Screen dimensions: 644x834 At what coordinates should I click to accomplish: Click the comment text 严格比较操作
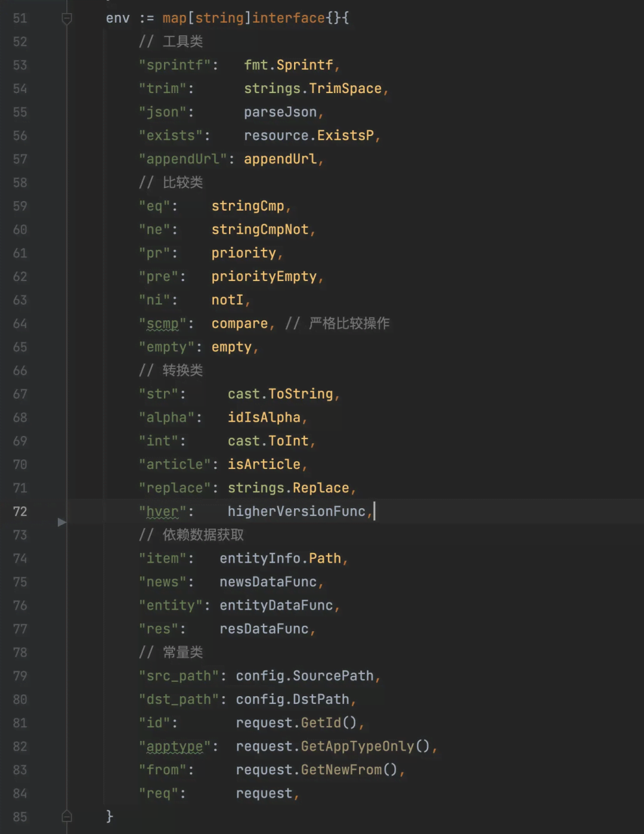(349, 323)
